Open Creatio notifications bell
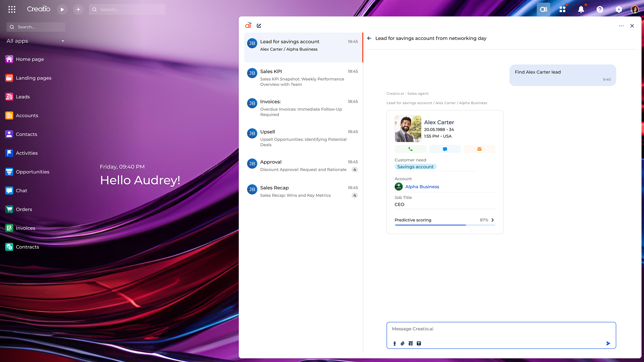 [x=581, y=9]
